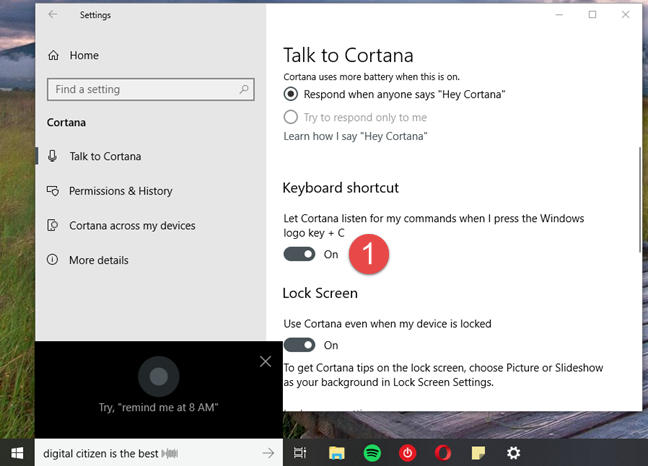Image resolution: width=648 pixels, height=466 pixels.
Task: Click the 'Lock Screen' heading
Action: pos(320,293)
